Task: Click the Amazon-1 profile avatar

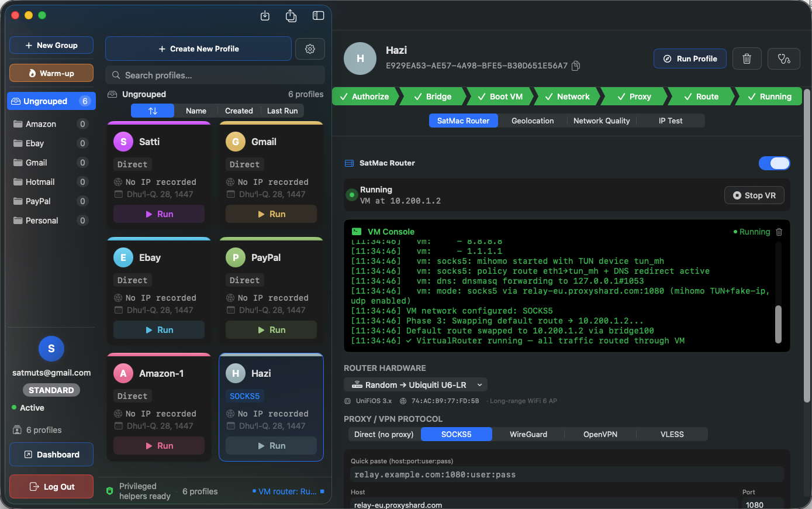Action: coord(123,373)
